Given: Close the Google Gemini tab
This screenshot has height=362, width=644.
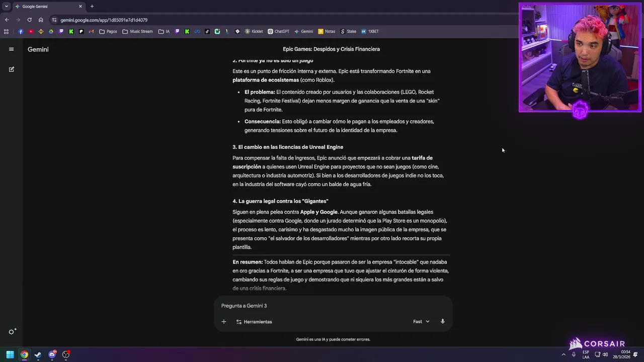Looking at the screenshot, I should tap(80, 7).
